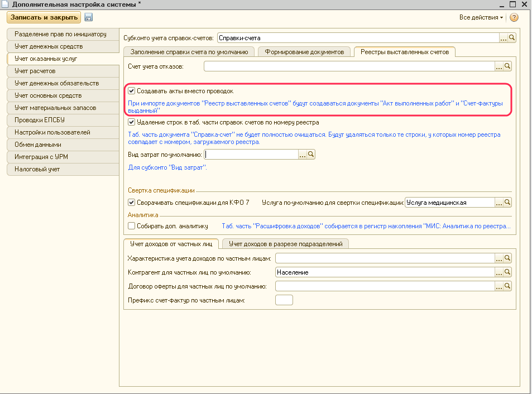
Task: Enable Собирать доп. аналитику checkbox
Action: (132, 226)
